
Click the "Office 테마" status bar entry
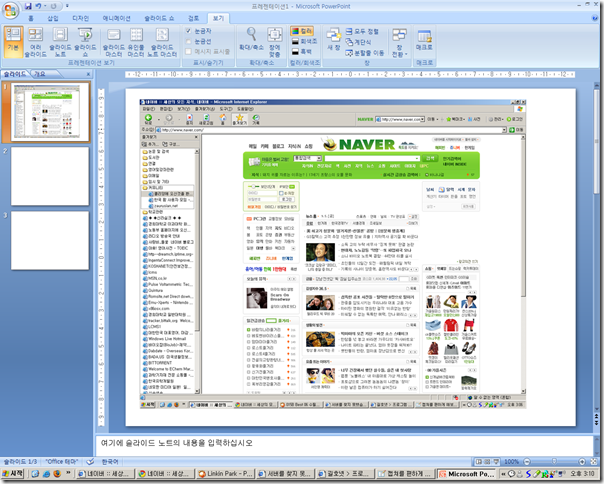tap(62, 461)
